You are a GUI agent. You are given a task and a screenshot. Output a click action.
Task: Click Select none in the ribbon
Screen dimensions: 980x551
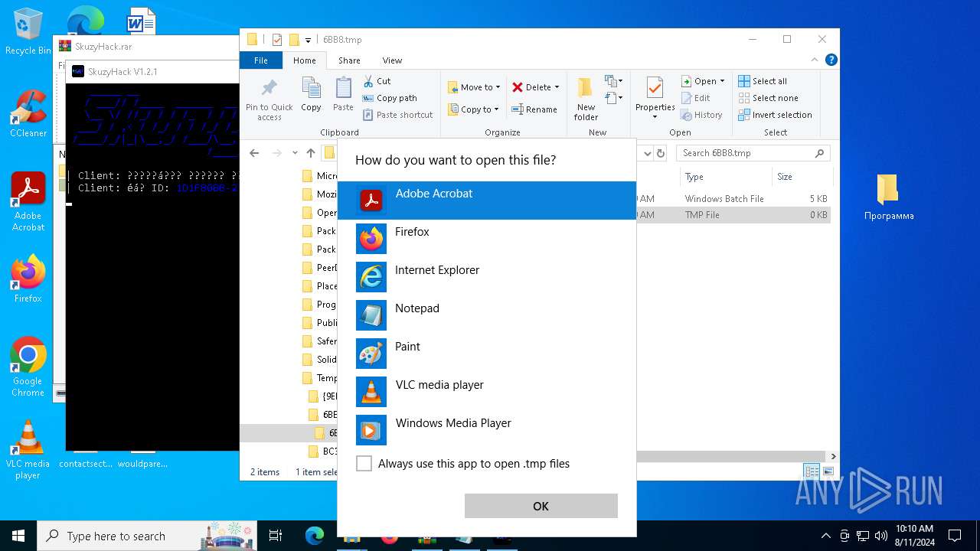click(x=768, y=98)
